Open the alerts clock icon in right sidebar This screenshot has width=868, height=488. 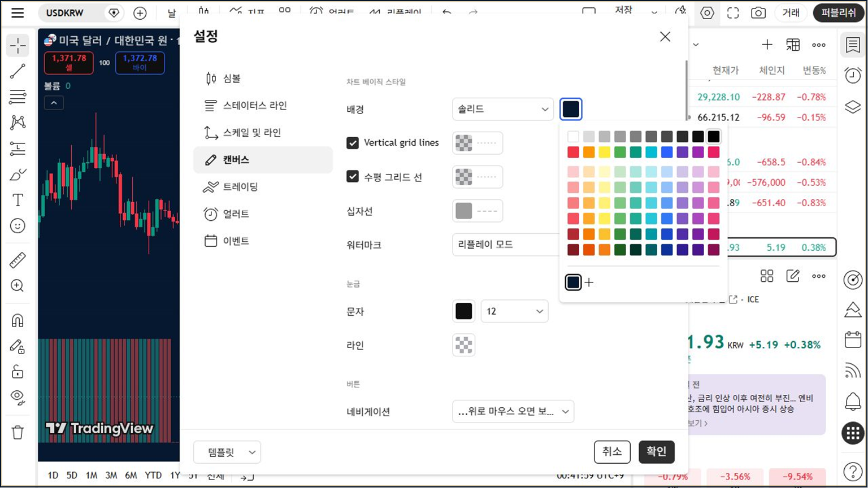click(x=853, y=75)
